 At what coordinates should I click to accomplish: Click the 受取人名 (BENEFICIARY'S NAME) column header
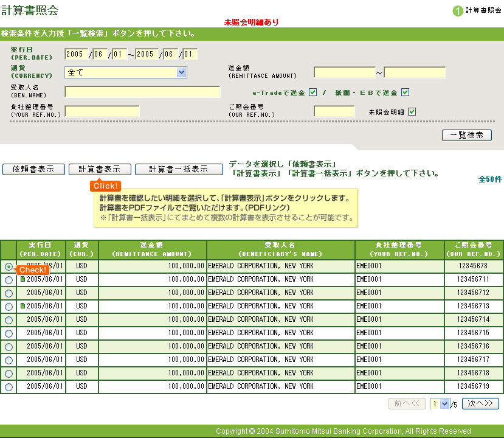pos(281,249)
